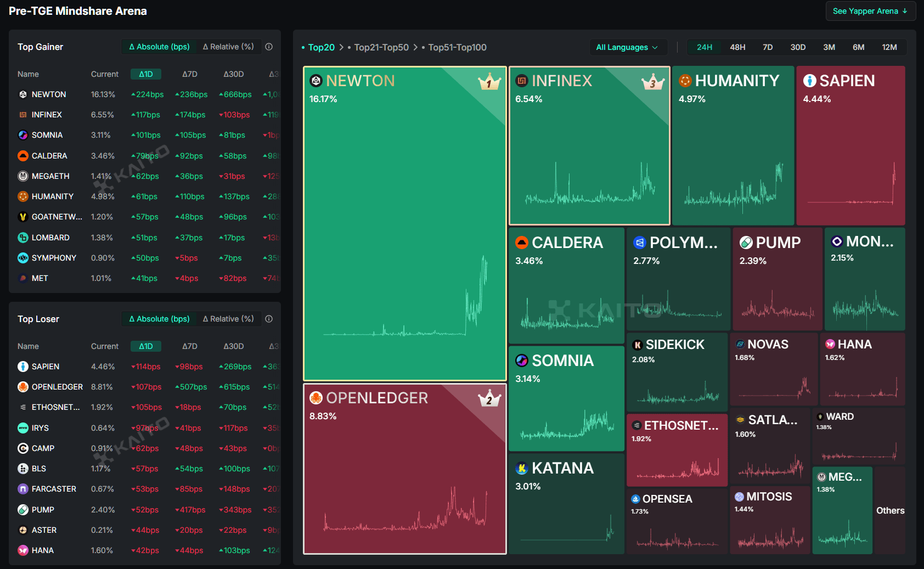
Task: Click the number 1 crown badge on NEWTON tile
Action: tap(489, 82)
